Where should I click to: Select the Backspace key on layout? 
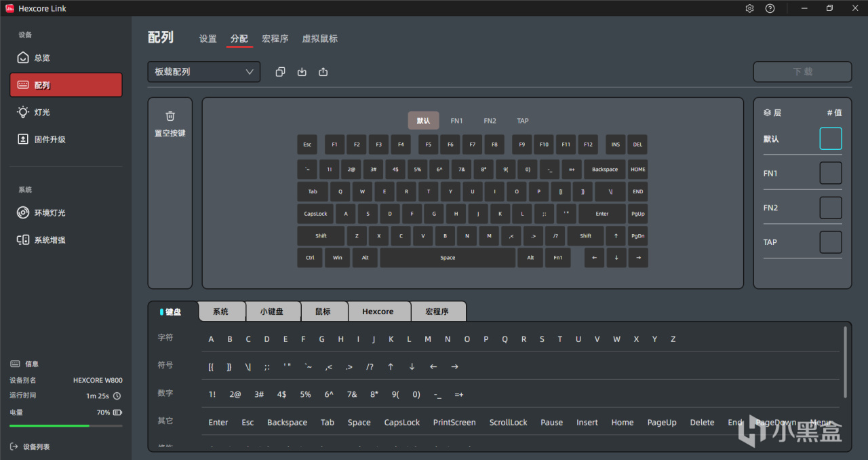(x=605, y=170)
